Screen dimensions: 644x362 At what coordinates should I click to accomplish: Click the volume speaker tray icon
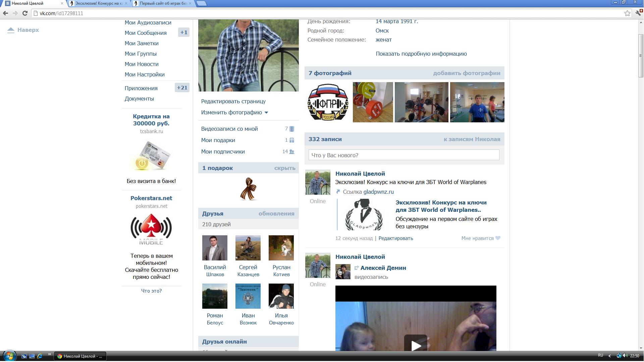coord(625,356)
